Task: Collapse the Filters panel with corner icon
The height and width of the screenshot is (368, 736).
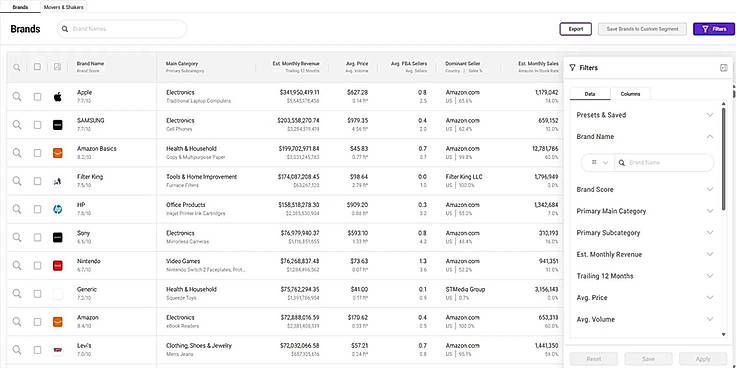Action: 723,68
